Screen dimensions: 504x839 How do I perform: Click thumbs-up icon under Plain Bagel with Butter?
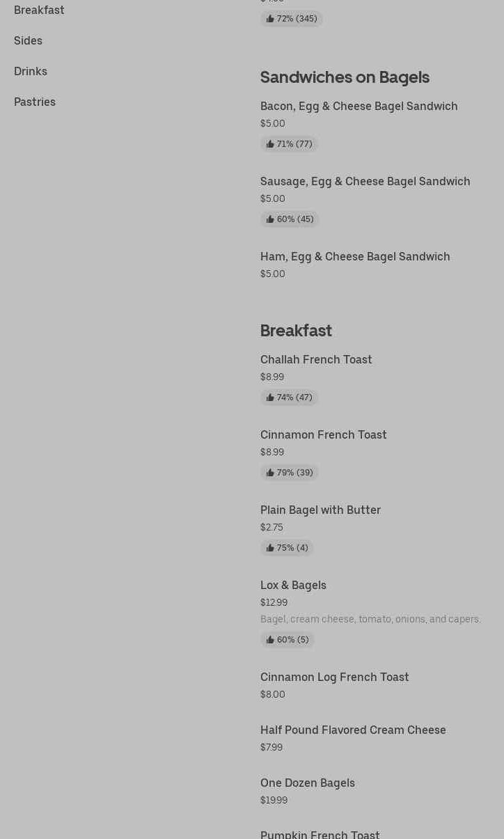(270, 548)
